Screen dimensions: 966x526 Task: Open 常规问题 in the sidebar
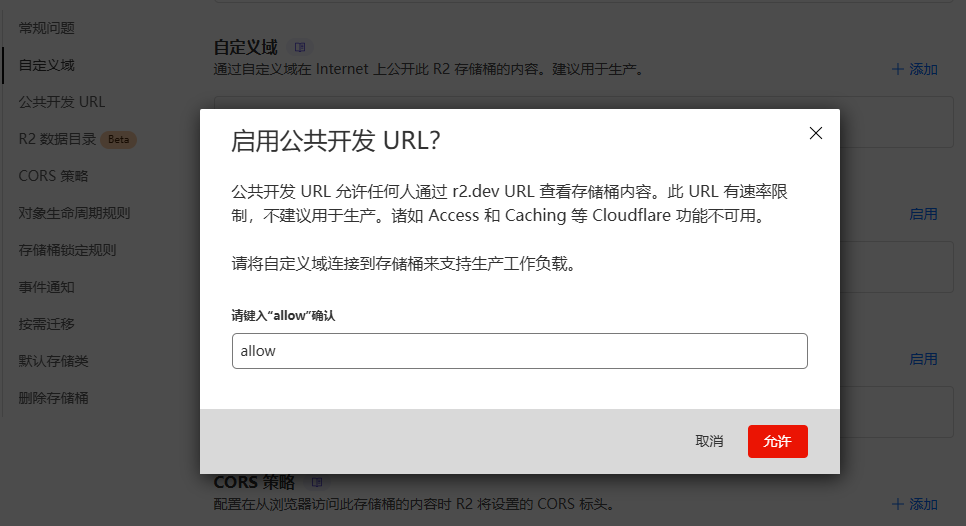click(47, 28)
